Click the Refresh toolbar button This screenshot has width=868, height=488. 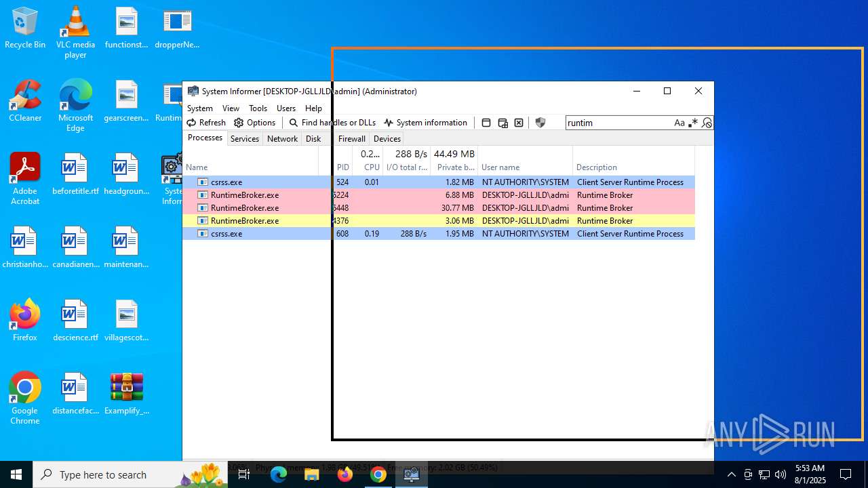coord(206,123)
